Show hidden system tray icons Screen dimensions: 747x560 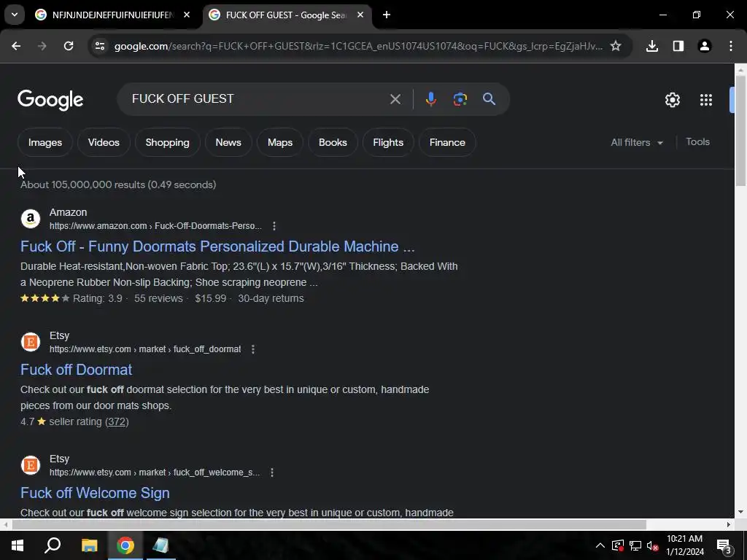click(x=600, y=545)
